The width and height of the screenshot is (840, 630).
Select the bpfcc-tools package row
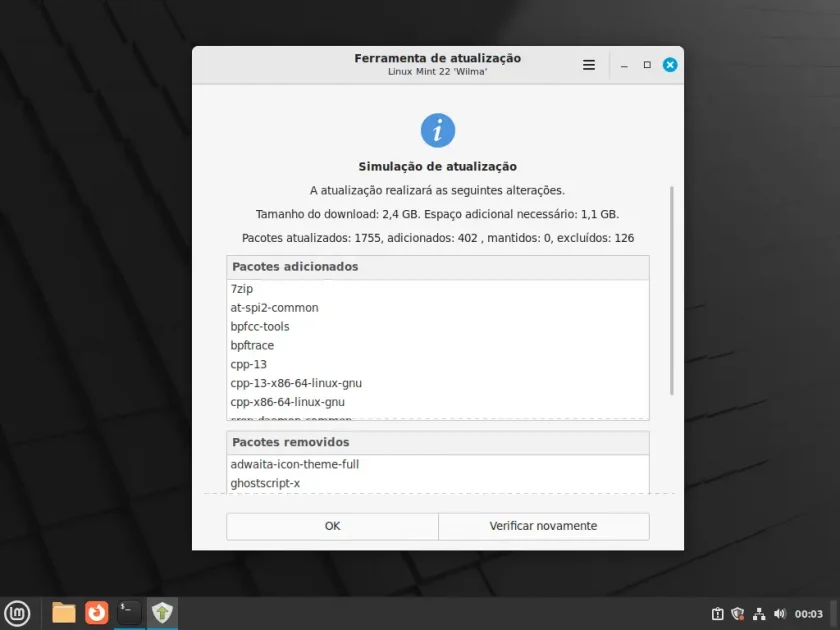coord(438,327)
